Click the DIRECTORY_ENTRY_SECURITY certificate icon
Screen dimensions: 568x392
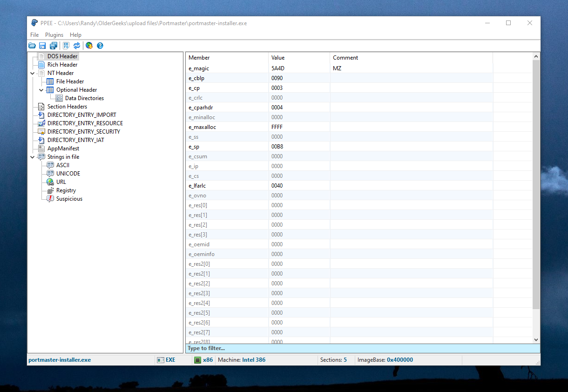41,132
